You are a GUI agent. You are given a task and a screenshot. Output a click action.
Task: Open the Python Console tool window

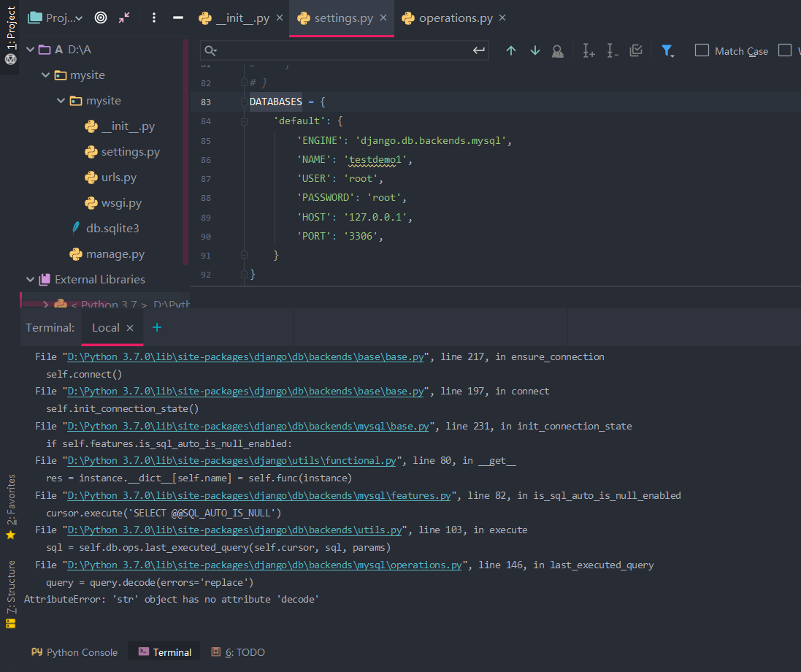(x=74, y=652)
